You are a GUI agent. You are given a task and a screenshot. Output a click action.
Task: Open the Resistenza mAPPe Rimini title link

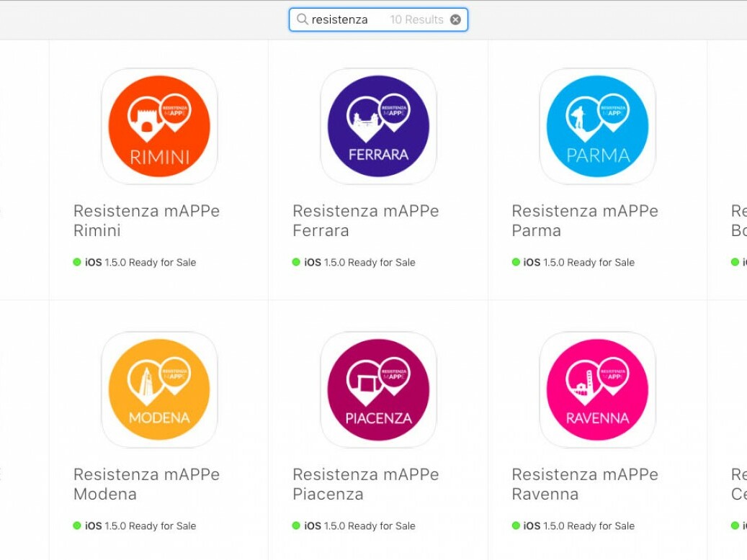coord(146,220)
